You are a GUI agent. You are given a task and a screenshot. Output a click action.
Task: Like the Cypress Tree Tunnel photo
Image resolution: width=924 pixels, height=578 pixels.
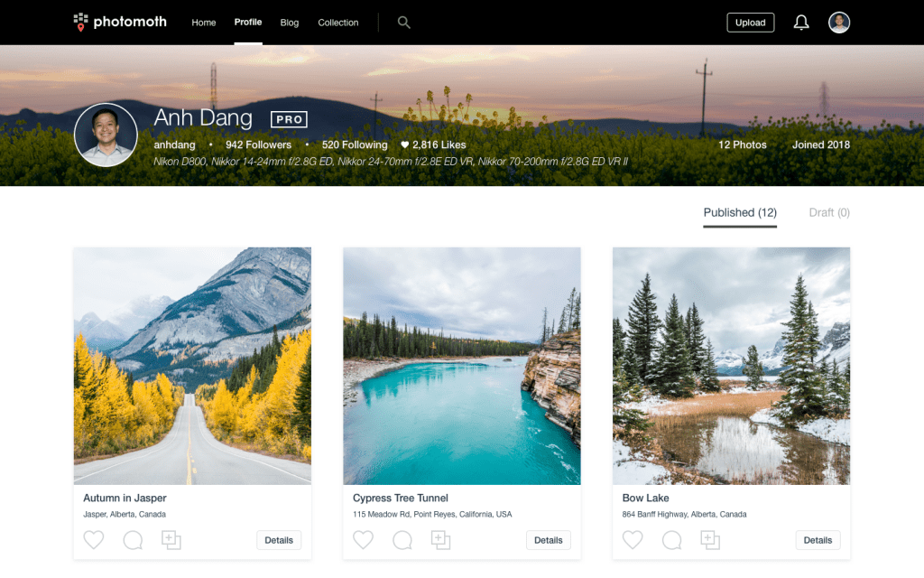coord(363,540)
